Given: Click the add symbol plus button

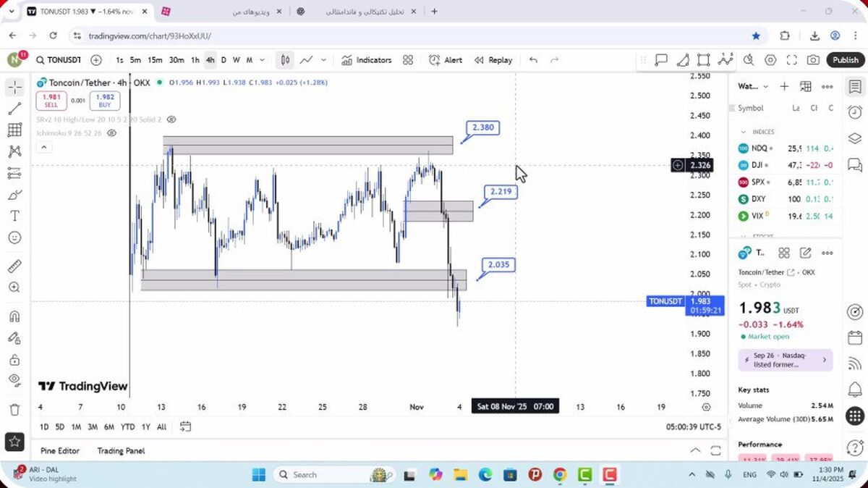Looking at the screenshot, I should point(96,60).
